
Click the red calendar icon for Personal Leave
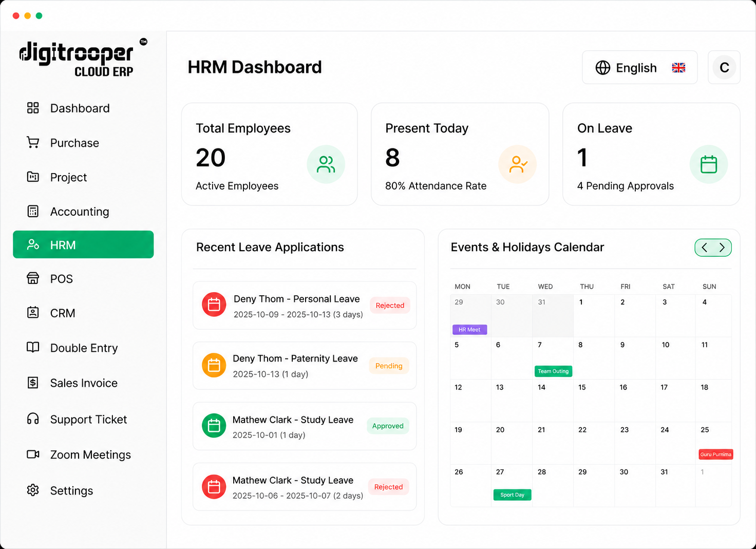click(214, 305)
